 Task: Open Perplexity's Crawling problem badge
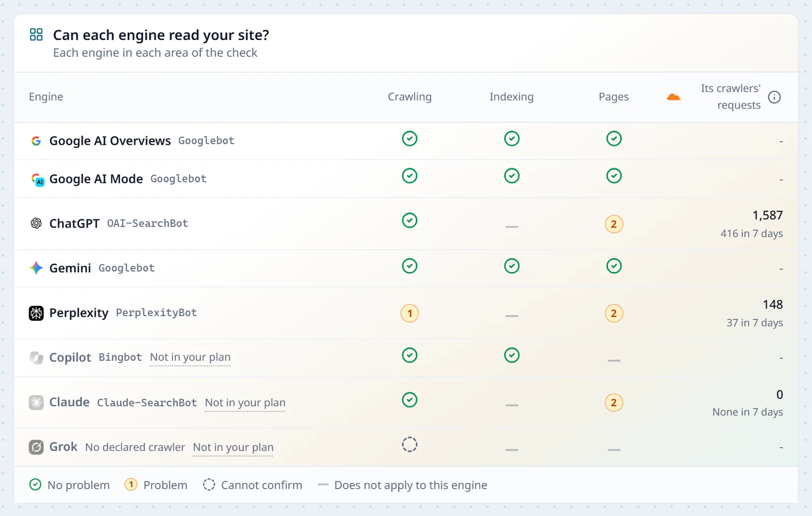[410, 313]
